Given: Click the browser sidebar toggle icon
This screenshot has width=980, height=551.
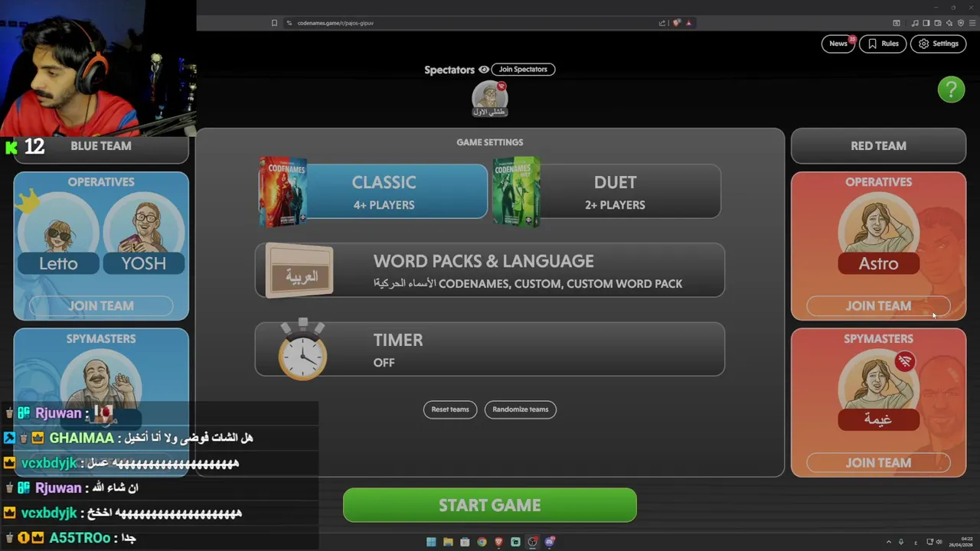Looking at the screenshot, I should pyautogui.click(x=926, y=23).
